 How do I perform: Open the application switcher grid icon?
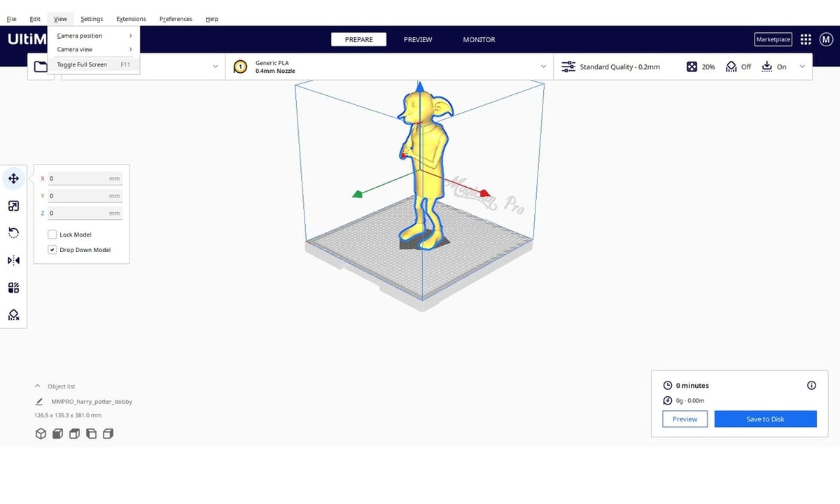806,39
